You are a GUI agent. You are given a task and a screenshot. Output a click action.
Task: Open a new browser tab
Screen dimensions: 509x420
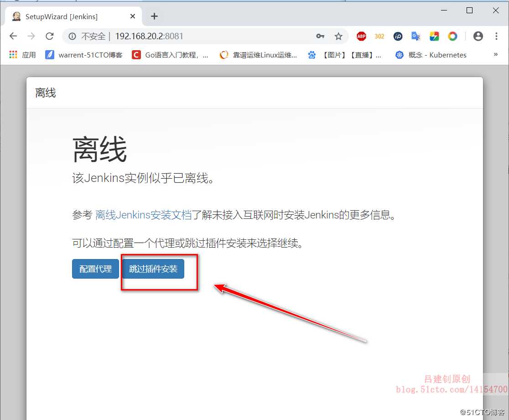coord(155,16)
